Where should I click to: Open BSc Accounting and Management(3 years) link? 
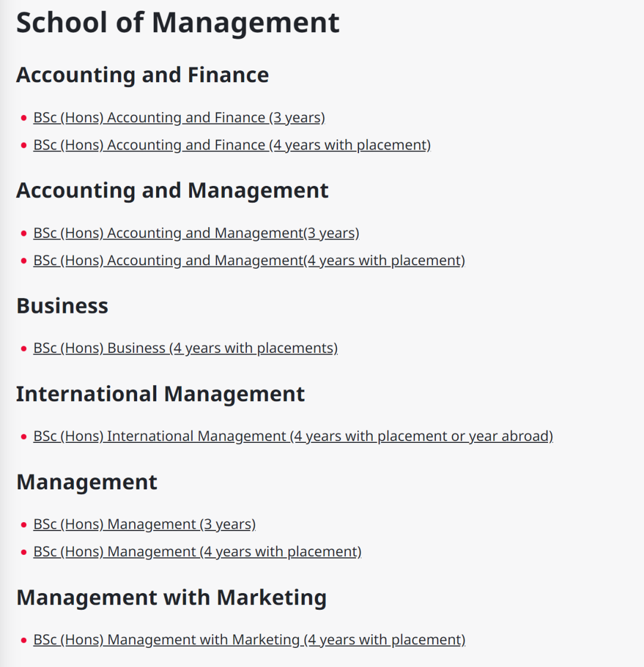point(196,233)
